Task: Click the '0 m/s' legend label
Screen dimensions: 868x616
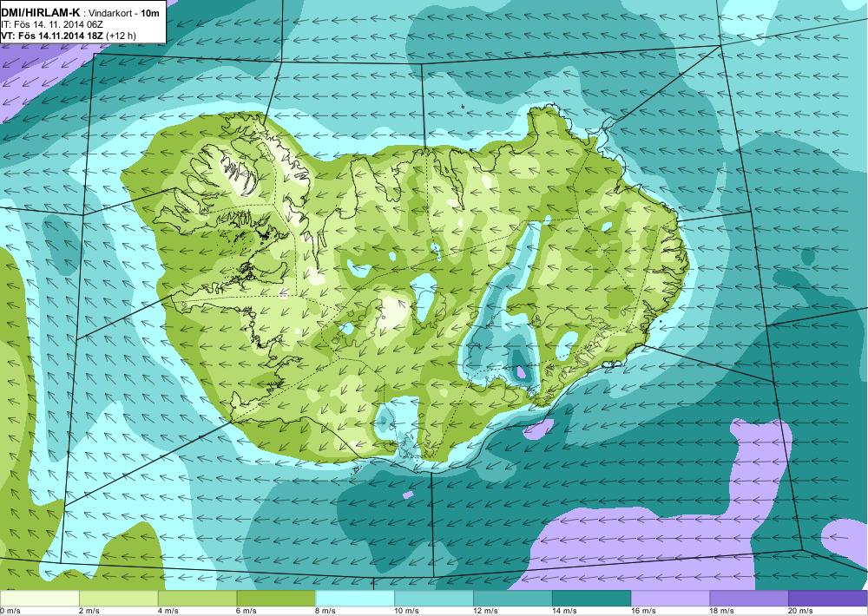Action: click(10, 611)
